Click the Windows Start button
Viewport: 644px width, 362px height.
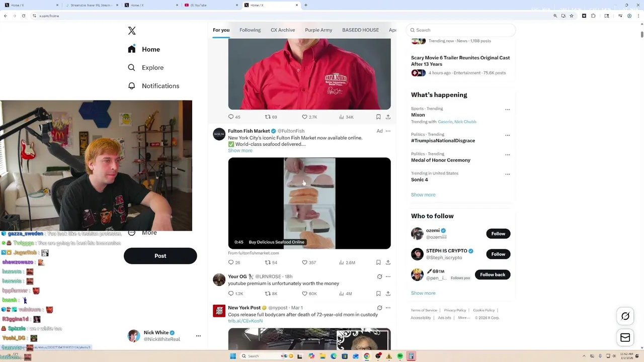pyautogui.click(x=233, y=356)
